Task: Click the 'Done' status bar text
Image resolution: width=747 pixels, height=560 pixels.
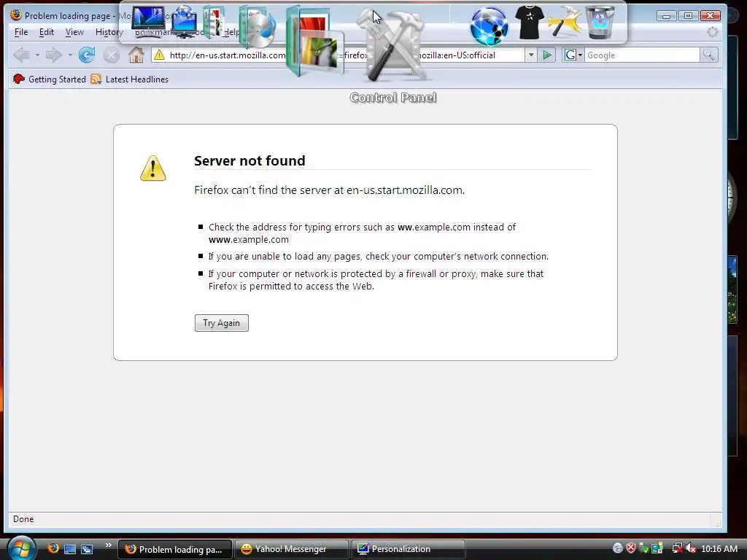Action: click(x=23, y=519)
